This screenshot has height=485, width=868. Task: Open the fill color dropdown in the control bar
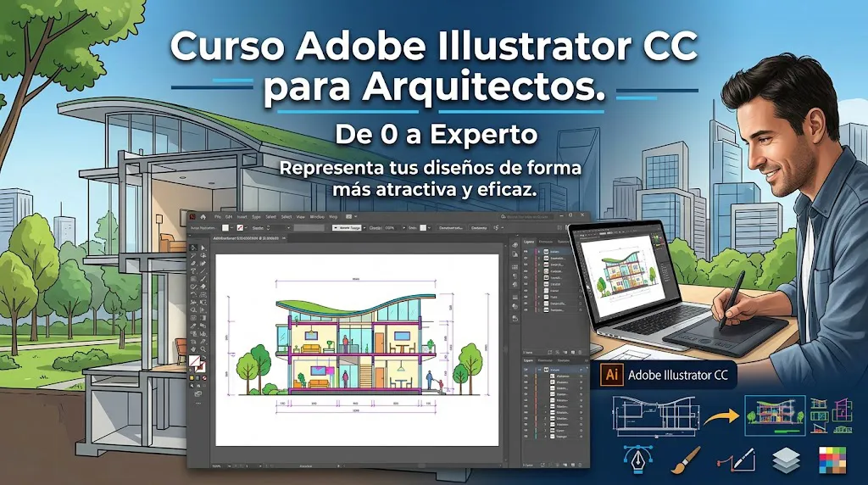coord(232,227)
